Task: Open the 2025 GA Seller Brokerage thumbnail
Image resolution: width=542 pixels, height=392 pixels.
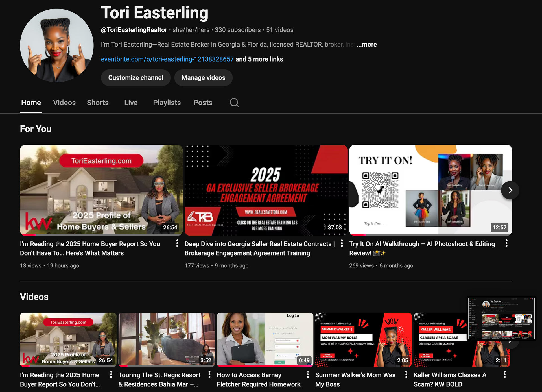Action: tap(266, 190)
